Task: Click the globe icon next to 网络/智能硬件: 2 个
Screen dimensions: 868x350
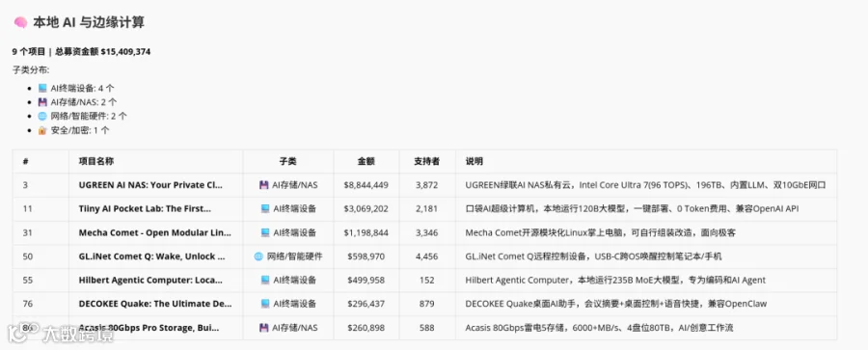Action: (x=42, y=117)
